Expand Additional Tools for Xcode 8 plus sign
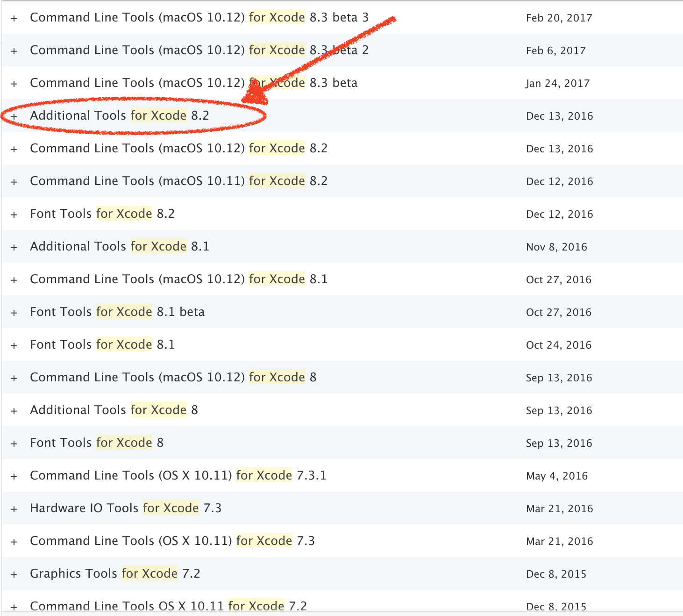Viewport: 683px width, 616px height. pyautogui.click(x=14, y=411)
